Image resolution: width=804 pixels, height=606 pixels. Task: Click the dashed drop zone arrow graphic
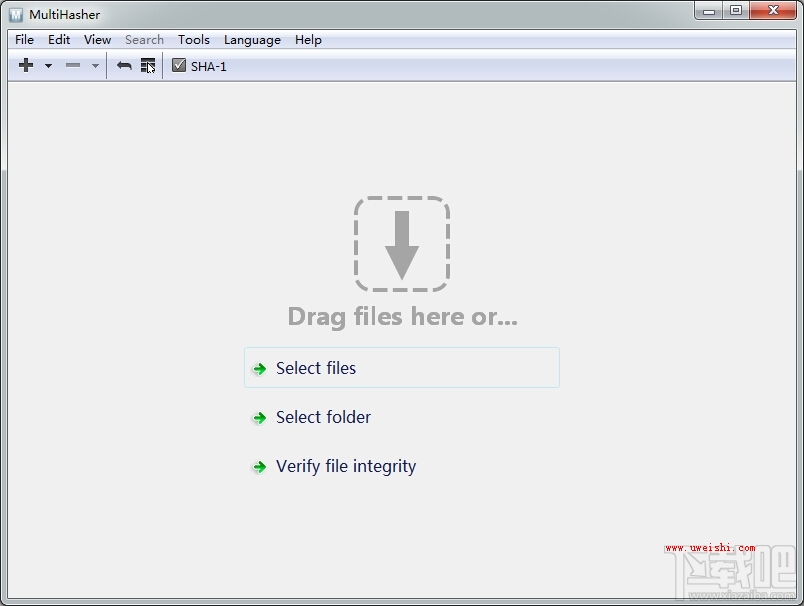click(402, 244)
